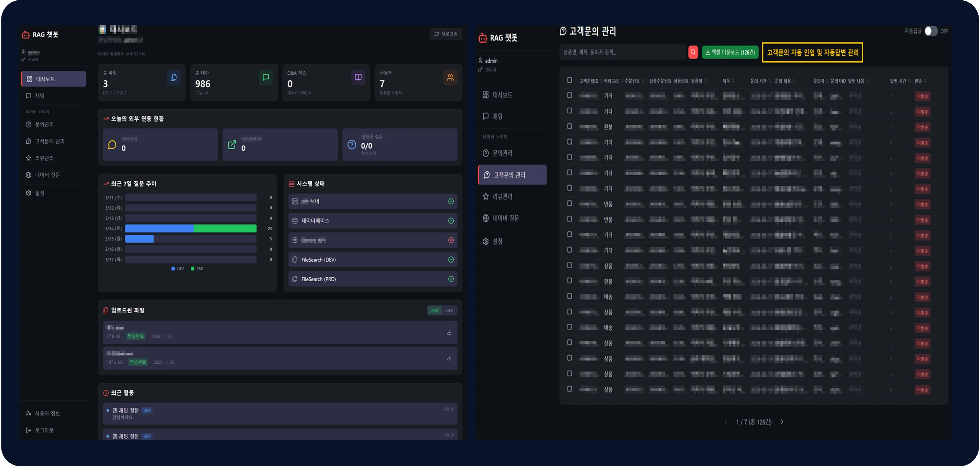Viewport: 980px width, 467px height.
Task: Click the status check icon on 서버 row
Action: (451, 202)
